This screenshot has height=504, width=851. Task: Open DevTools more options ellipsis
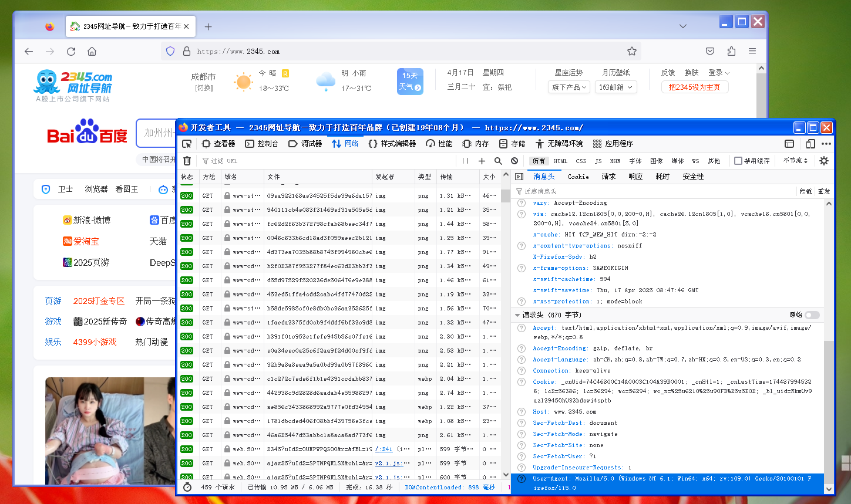point(826,144)
